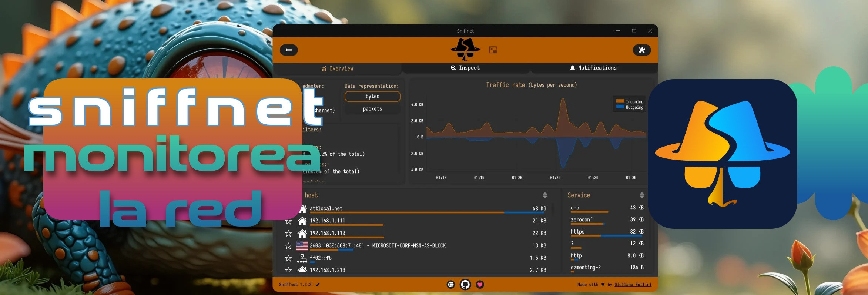Click the pink heart sponsor icon
Image resolution: width=868 pixels, height=295 pixels.
click(x=480, y=285)
